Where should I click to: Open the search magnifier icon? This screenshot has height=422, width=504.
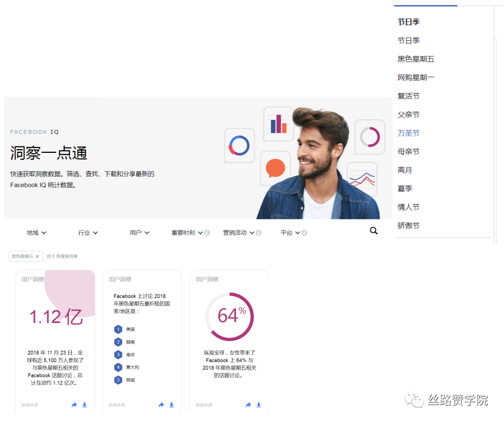pos(374,231)
